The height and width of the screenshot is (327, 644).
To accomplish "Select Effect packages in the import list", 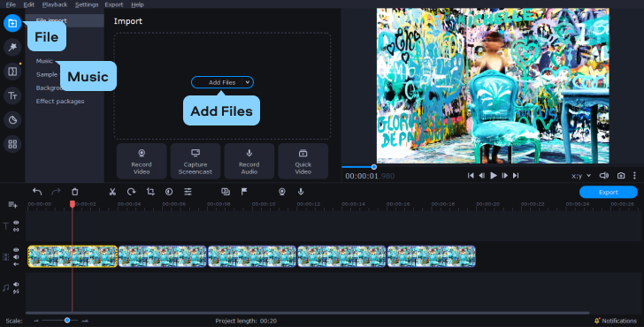I will pos(60,101).
